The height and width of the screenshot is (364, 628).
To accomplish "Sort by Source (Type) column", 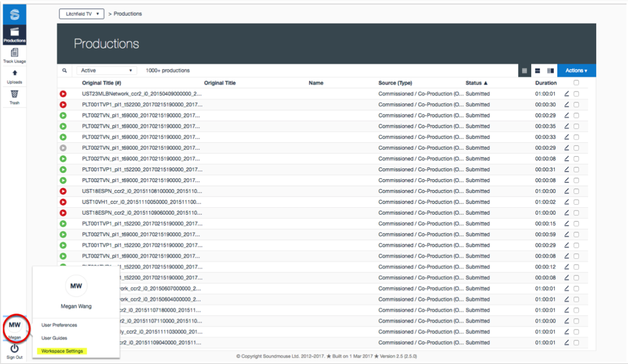I will (395, 83).
